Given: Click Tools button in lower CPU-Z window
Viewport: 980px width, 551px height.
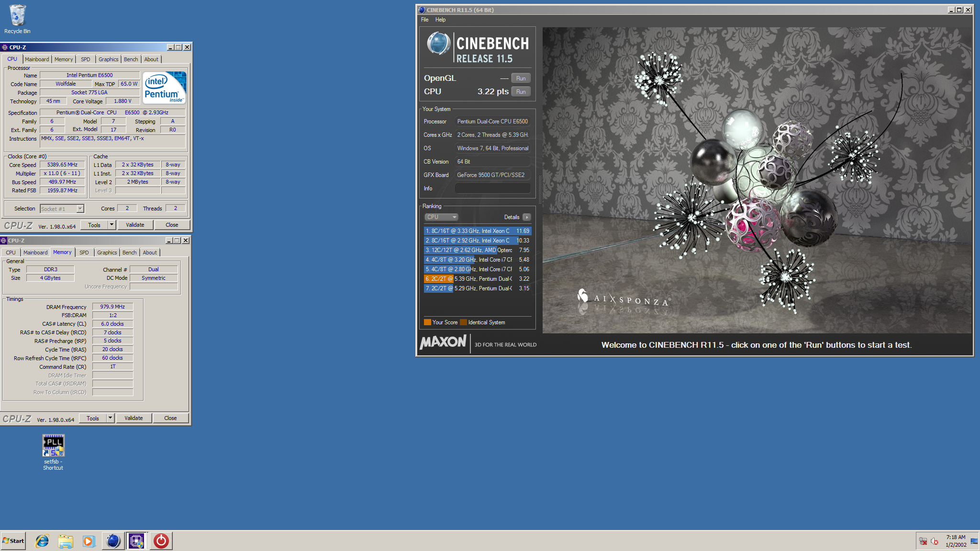Looking at the screenshot, I should 93,418.
